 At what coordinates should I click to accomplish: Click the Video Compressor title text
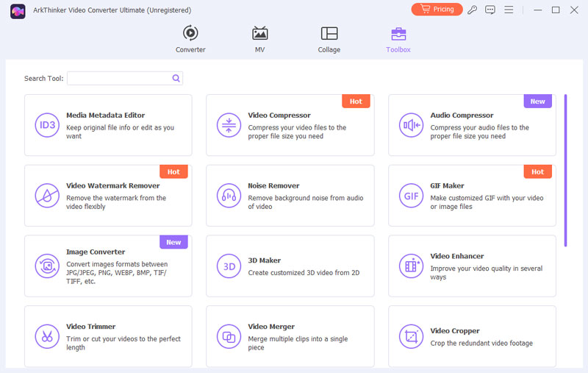279,116
